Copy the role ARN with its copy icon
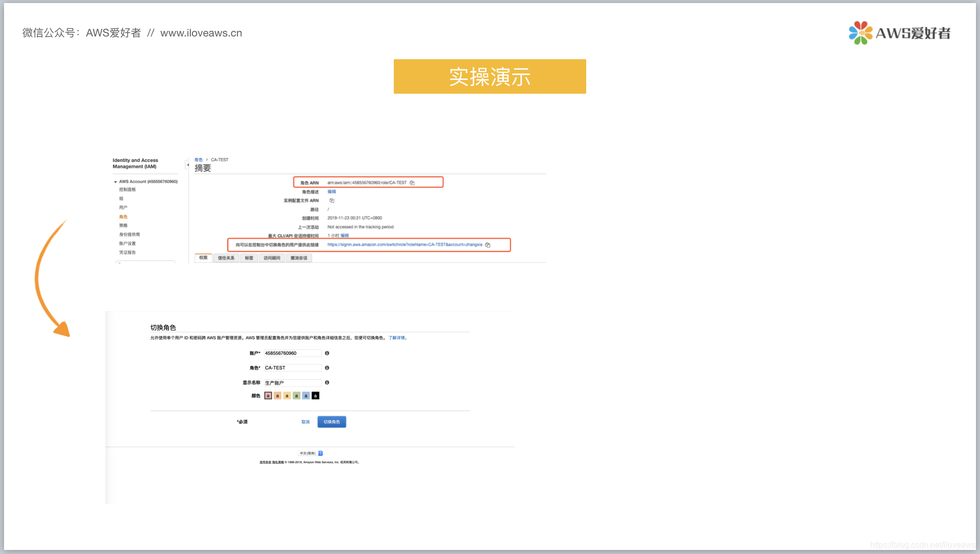 tap(412, 183)
